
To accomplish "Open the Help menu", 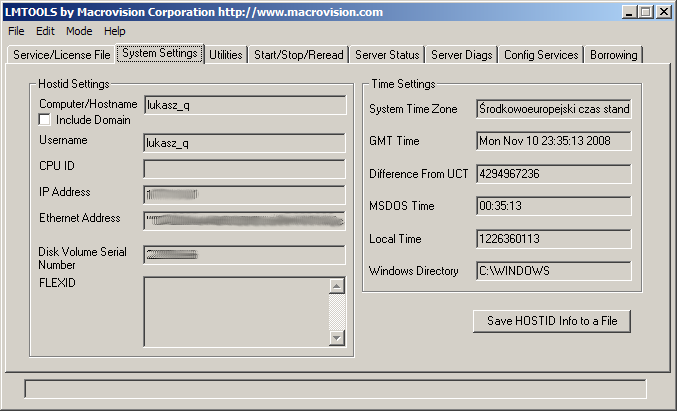I will point(114,31).
